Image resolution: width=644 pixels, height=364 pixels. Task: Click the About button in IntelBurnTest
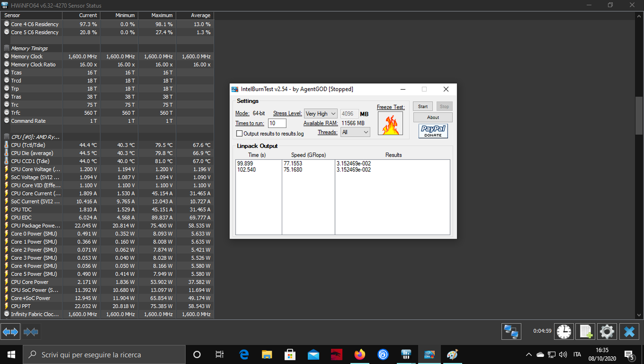[x=433, y=117]
